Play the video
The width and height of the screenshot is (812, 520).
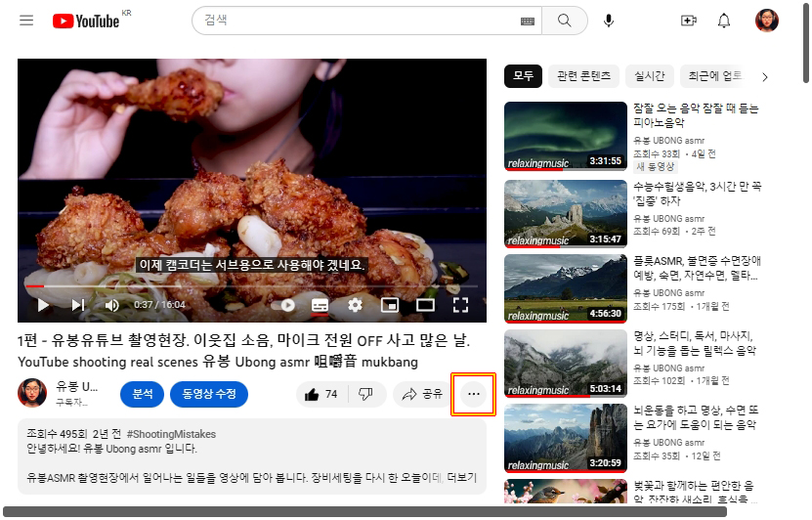coord(44,305)
